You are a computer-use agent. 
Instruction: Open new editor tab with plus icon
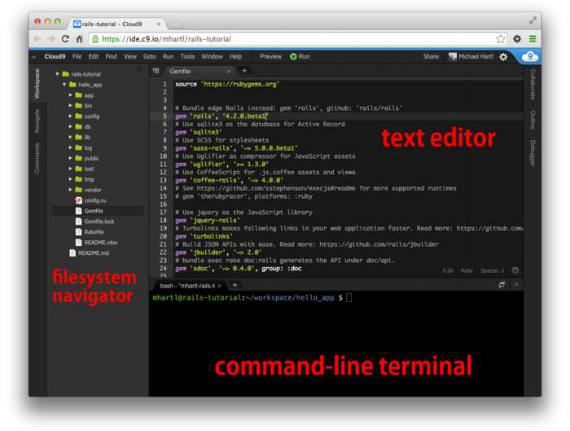[x=244, y=71]
